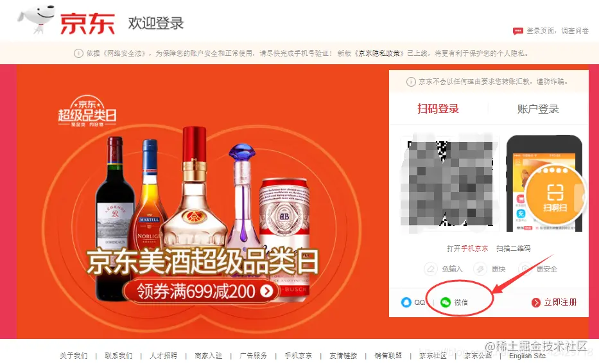Click the green WeChat login icon
Screen dimensions: 599x364
pyautogui.click(x=446, y=302)
